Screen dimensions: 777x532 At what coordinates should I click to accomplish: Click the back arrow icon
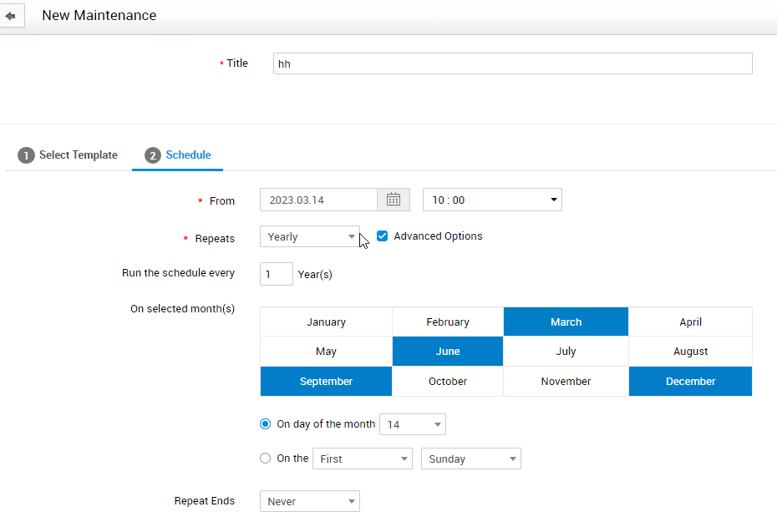click(10, 16)
